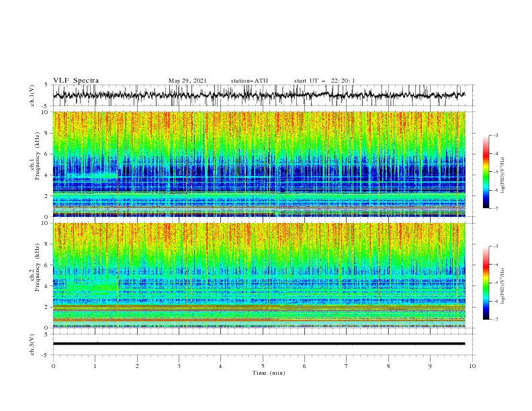
Task: Select the "start UT = 22:20:1" label
Action: pos(324,81)
